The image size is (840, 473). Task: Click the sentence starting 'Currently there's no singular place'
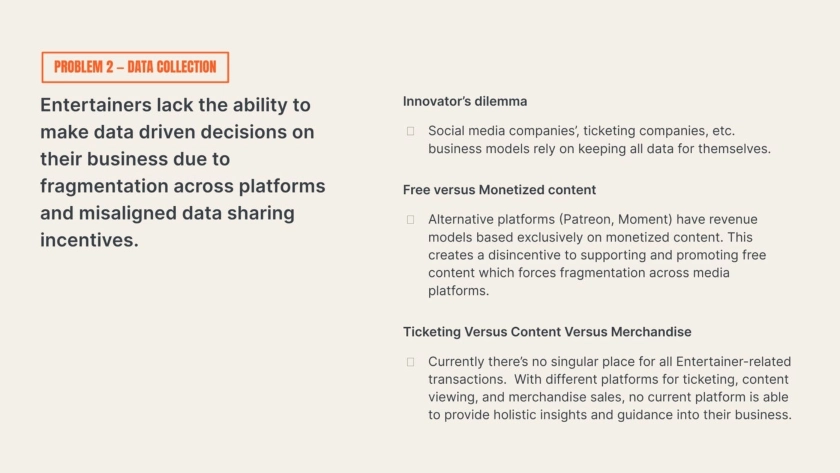(608, 361)
